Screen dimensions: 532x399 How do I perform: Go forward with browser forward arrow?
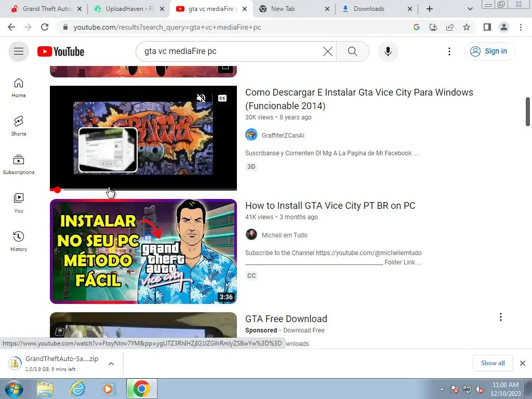28,27
